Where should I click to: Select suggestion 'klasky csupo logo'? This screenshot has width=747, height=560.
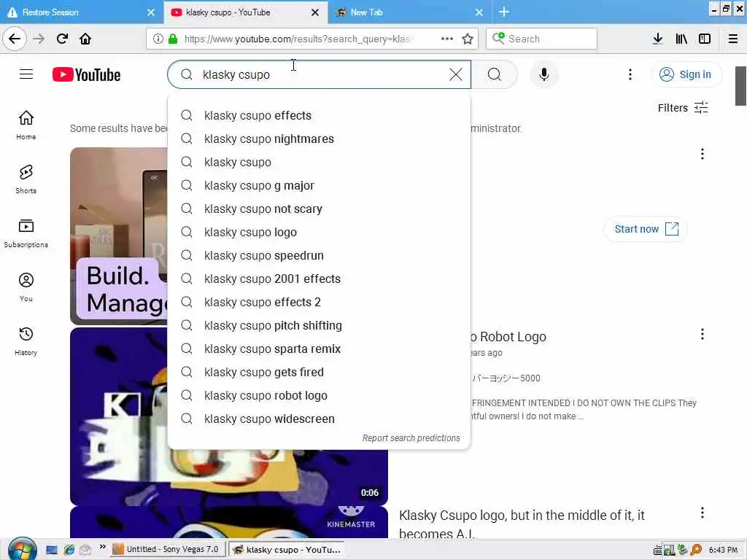320,232
